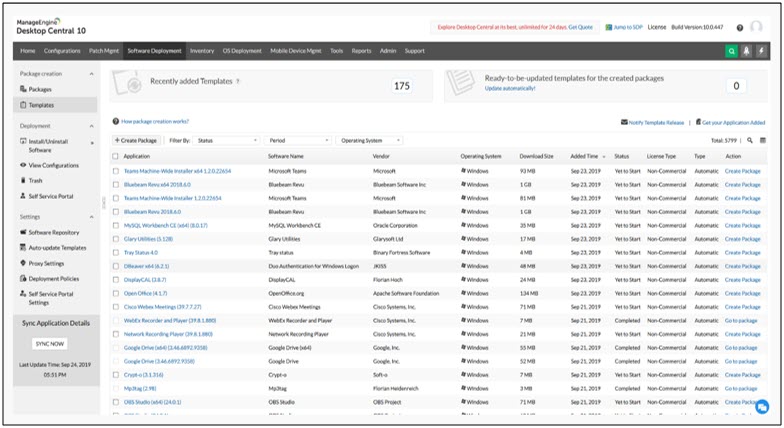Image resolution: width=784 pixels, height=428 pixels.
Task: Click the View Configurations eye icon
Action: pyautogui.click(x=23, y=165)
